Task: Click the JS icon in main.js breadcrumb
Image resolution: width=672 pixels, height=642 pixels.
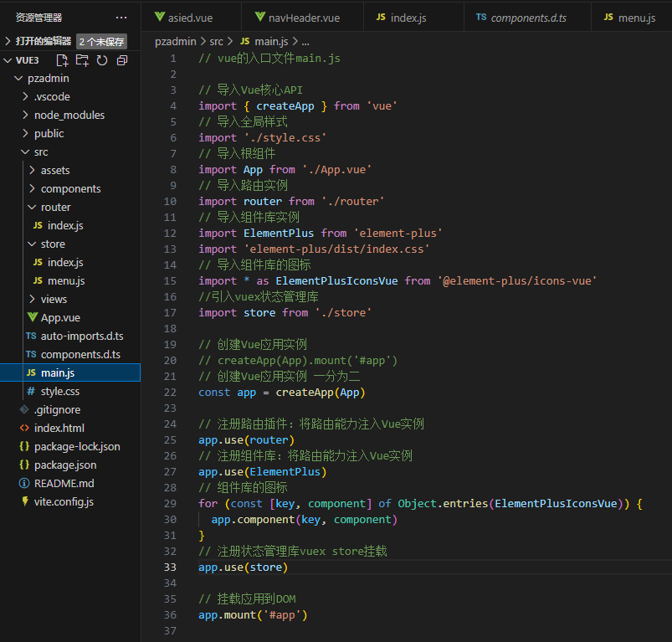Action: pyautogui.click(x=244, y=41)
